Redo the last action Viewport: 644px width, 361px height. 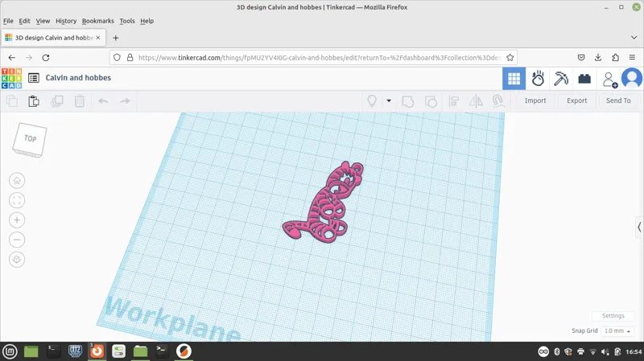[125, 101]
